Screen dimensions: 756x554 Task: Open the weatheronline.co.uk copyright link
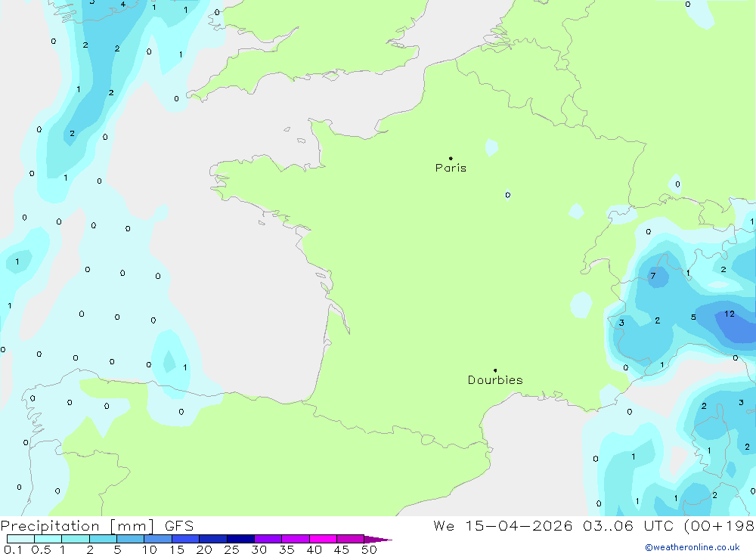point(692,547)
